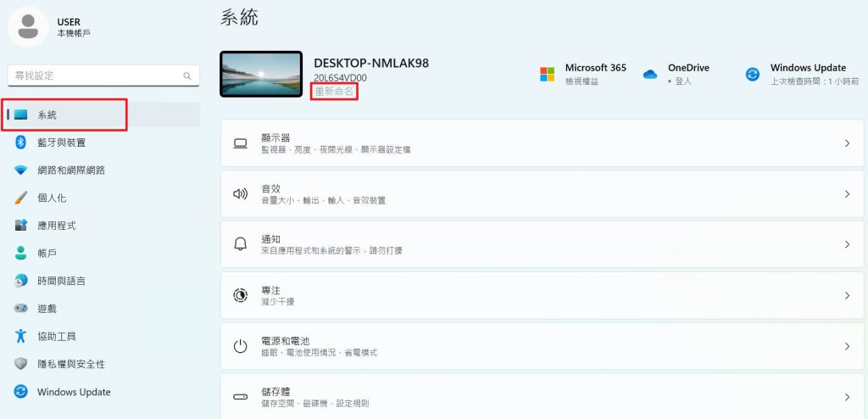Click the 重新命名 rename link
868x419 pixels.
click(334, 92)
